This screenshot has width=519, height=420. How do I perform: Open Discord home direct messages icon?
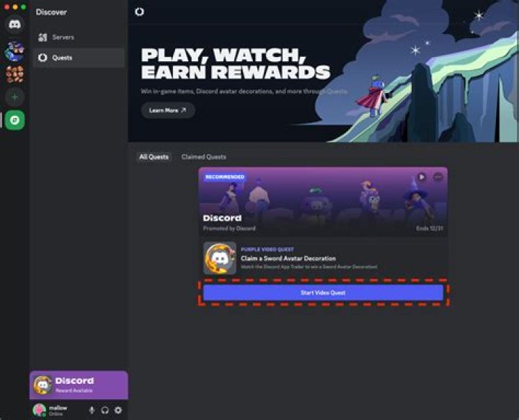click(x=14, y=24)
